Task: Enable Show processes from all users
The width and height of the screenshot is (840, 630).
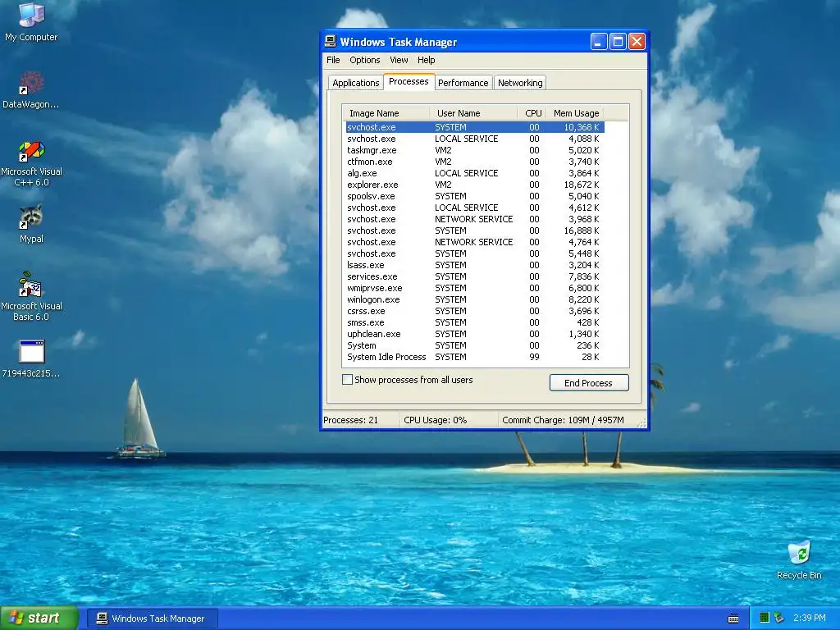Action: tap(347, 380)
